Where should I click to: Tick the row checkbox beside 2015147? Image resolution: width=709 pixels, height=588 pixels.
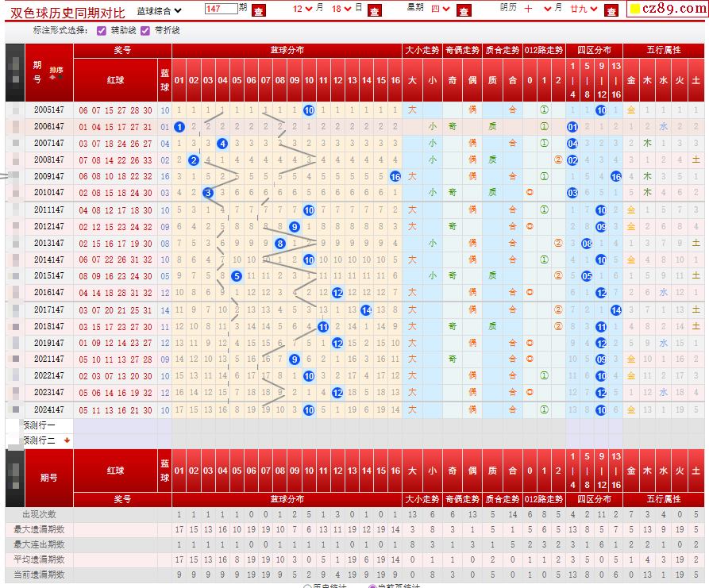[x=16, y=276]
